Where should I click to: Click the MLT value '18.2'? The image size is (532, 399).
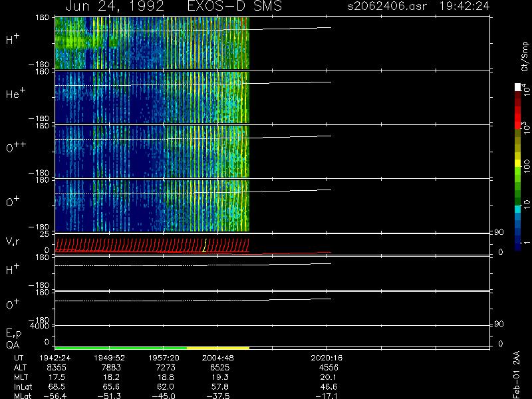click(112, 377)
